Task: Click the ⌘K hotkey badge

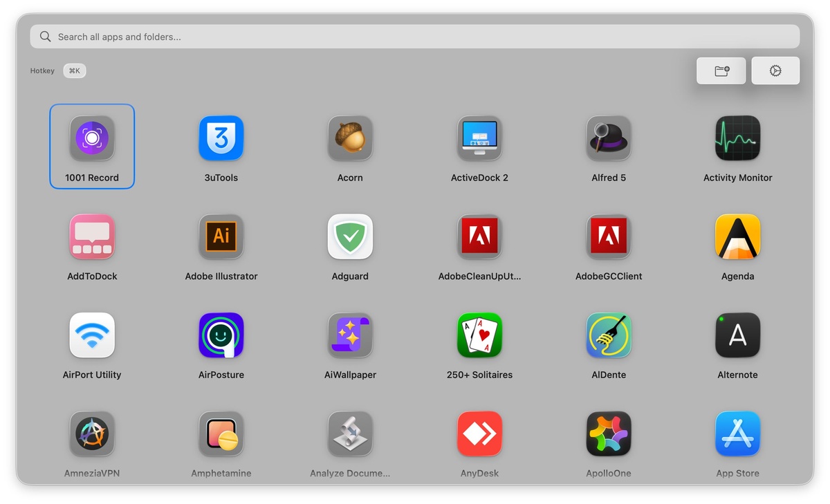Action: coord(75,71)
